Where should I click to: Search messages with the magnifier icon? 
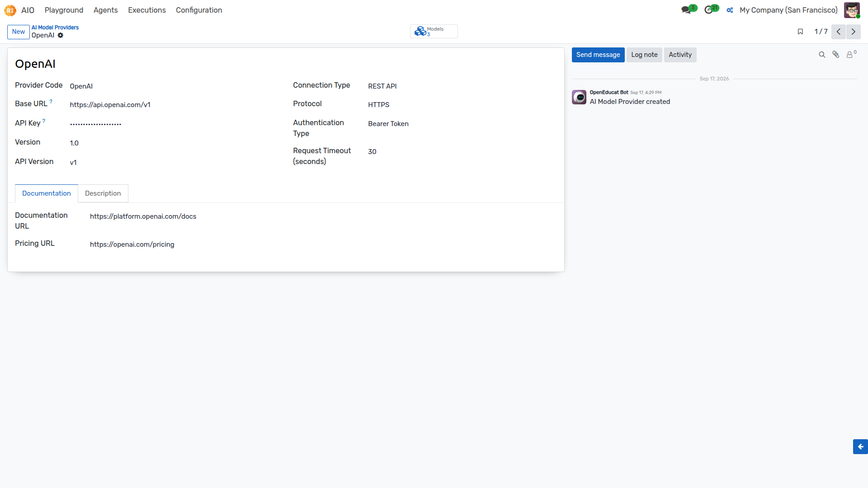coord(822,55)
